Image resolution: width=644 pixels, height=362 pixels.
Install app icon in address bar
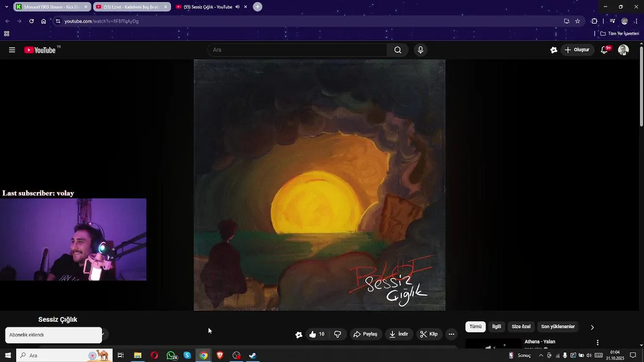567,21
